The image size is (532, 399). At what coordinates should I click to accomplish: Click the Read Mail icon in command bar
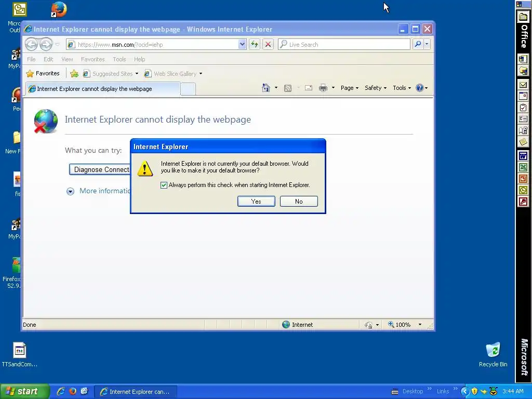coord(309,88)
